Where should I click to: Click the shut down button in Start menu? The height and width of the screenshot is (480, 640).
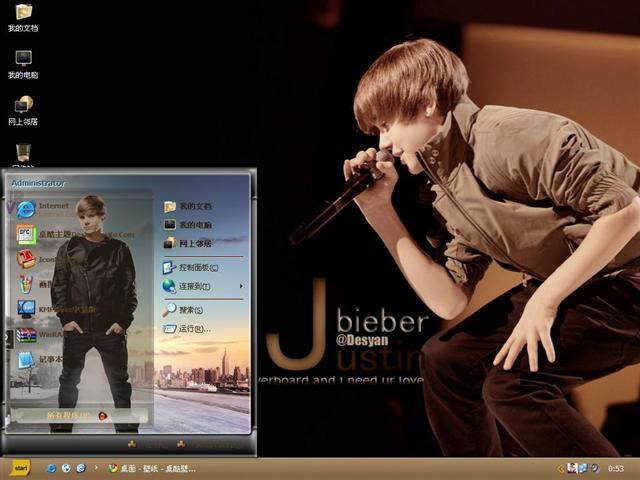[209, 444]
